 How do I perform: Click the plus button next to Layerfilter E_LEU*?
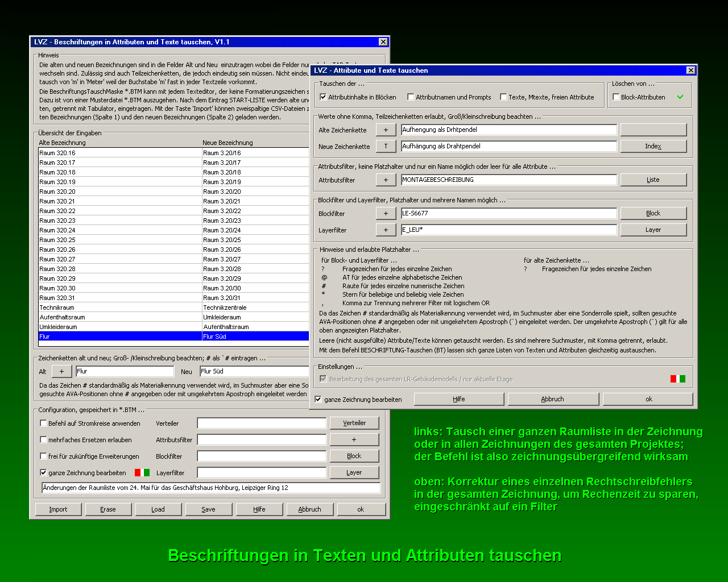click(386, 230)
